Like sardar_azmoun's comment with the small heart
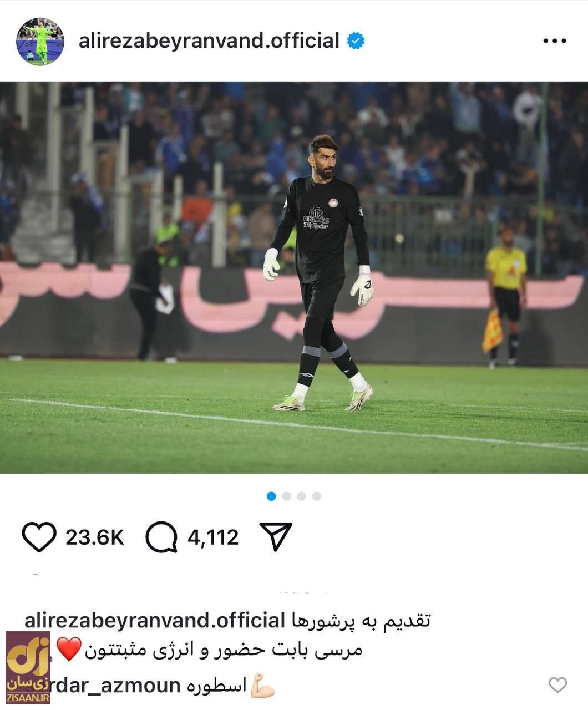Screen dimensions: 588x710 [557, 685]
